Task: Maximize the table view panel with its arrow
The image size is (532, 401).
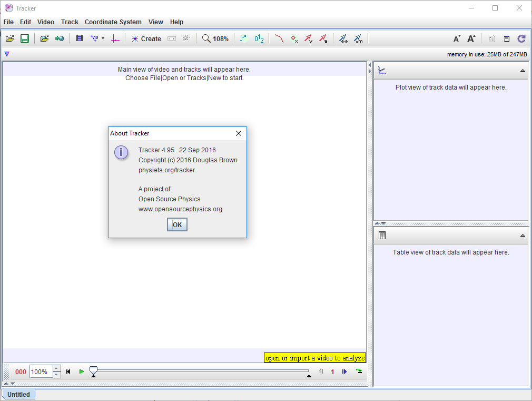Action: (523, 236)
